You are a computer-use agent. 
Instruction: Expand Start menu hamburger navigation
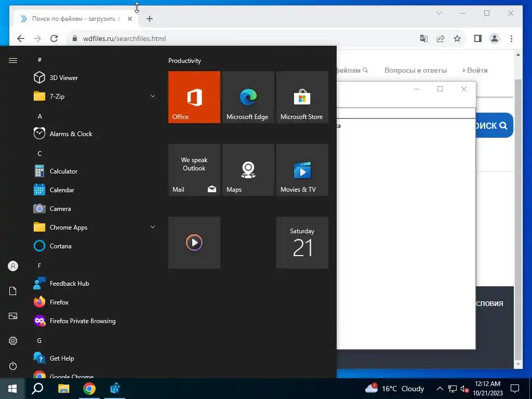coord(13,60)
